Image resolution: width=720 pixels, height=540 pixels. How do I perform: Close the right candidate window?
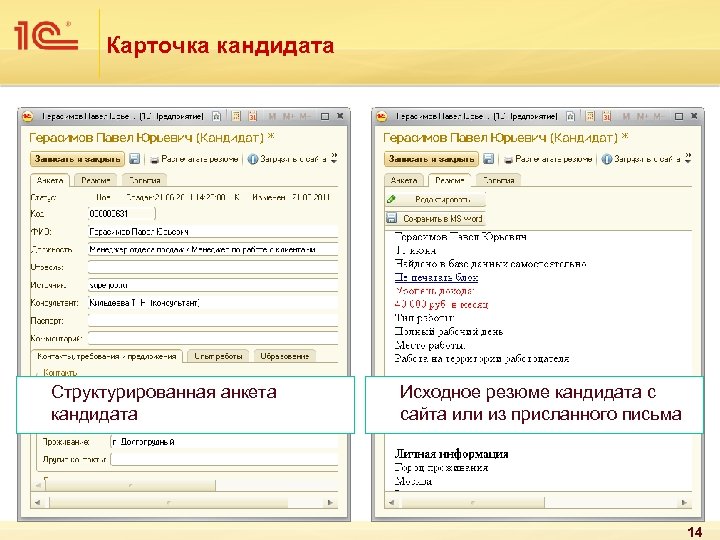[x=694, y=116]
